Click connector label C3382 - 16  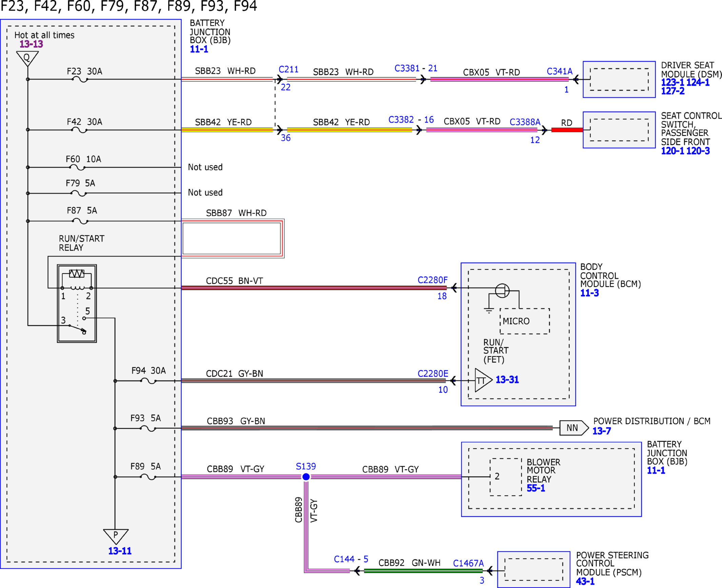[411, 120]
